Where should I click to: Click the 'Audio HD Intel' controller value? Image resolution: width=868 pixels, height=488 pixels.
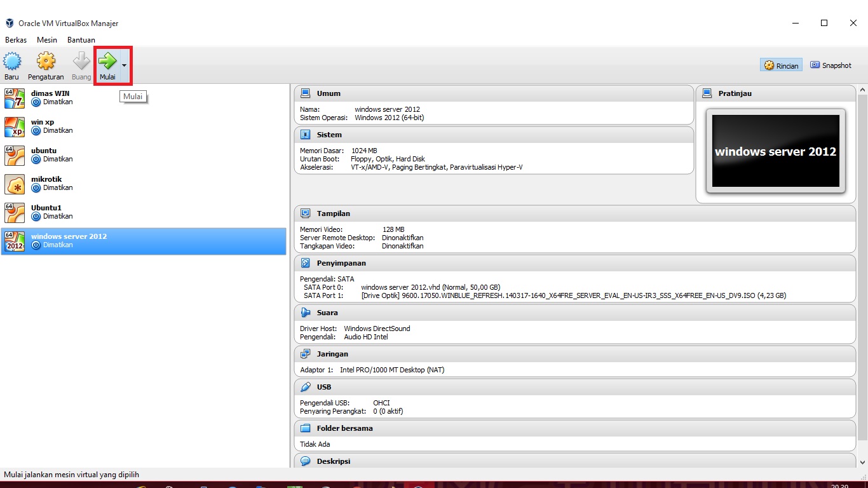click(366, 337)
